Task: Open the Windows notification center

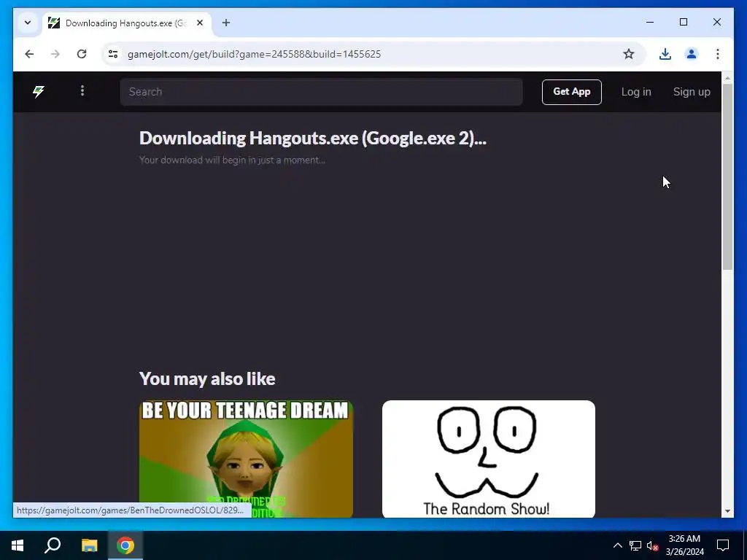Action: pos(723,545)
